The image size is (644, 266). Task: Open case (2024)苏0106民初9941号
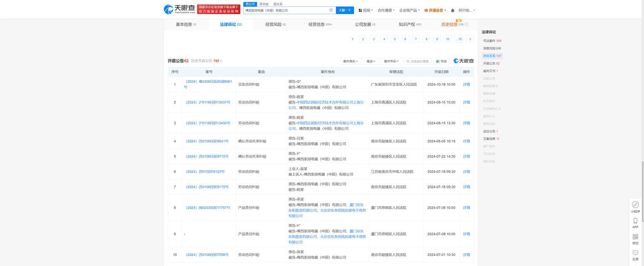coord(207,141)
